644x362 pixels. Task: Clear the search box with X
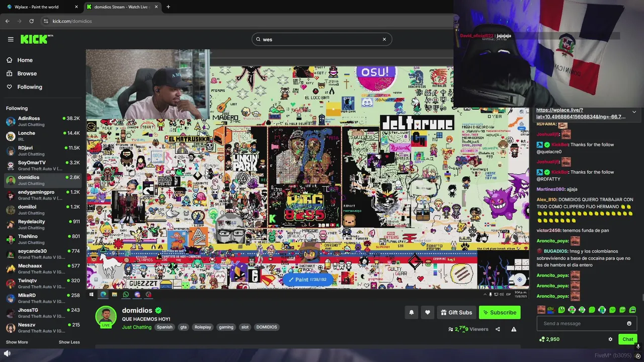point(384,39)
